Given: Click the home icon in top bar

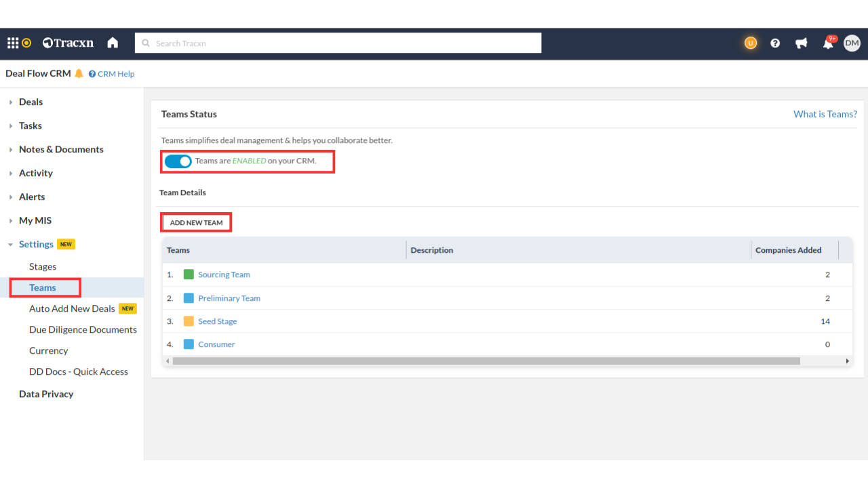Looking at the screenshot, I should (x=113, y=43).
